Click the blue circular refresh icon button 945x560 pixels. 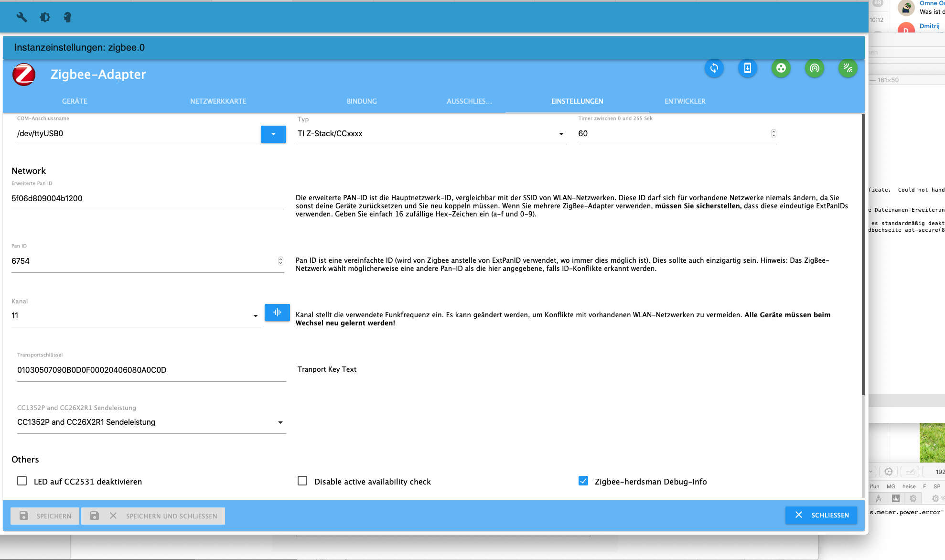[714, 68]
